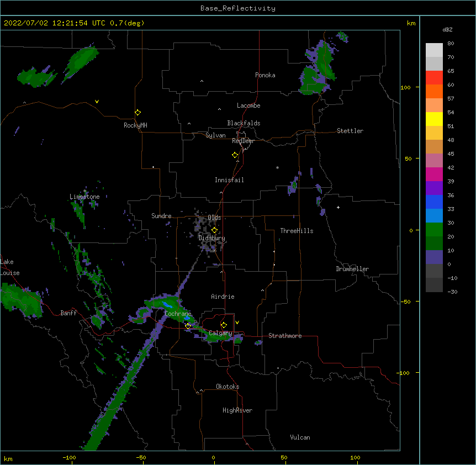
Task: Select the purple swatch labeled 39 in legend
Action: click(434, 188)
